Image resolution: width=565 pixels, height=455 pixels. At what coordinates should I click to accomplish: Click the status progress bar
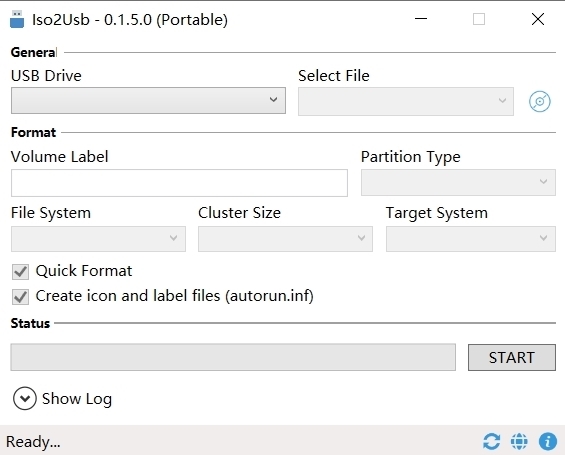coord(233,357)
